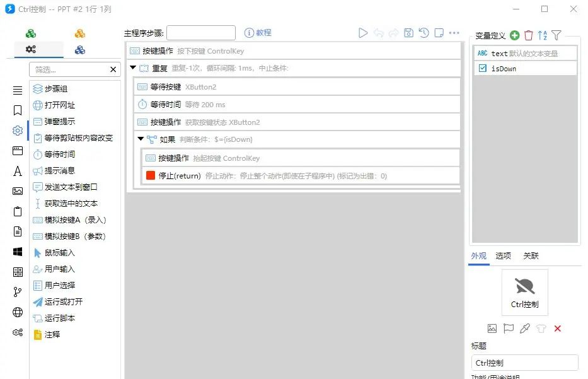
Task: Open the cog pair sidebar category
Action: tap(18, 332)
